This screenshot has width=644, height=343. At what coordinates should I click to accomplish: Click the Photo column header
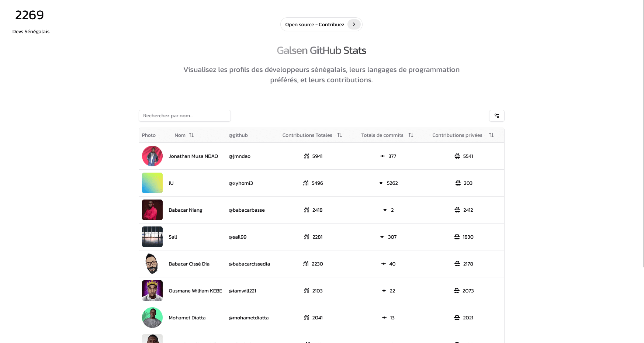[149, 135]
